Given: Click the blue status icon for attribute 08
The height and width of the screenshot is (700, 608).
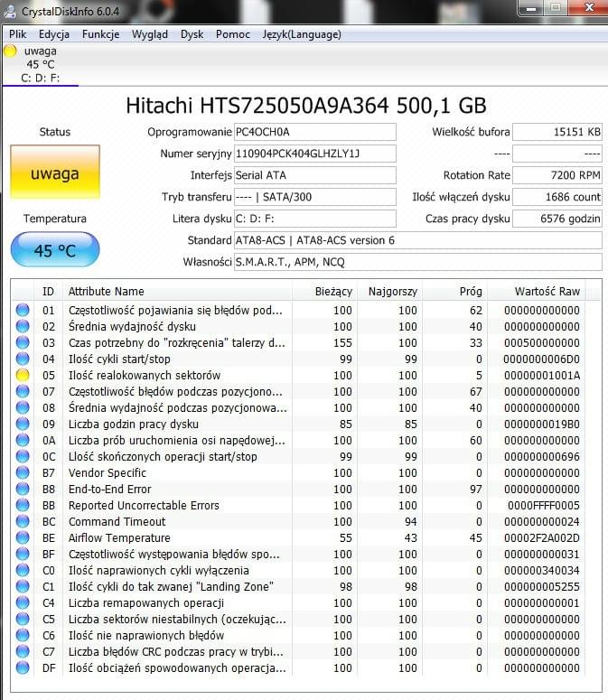Looking at the screenshot, I should pyautogui.click(x=23, y=407).
